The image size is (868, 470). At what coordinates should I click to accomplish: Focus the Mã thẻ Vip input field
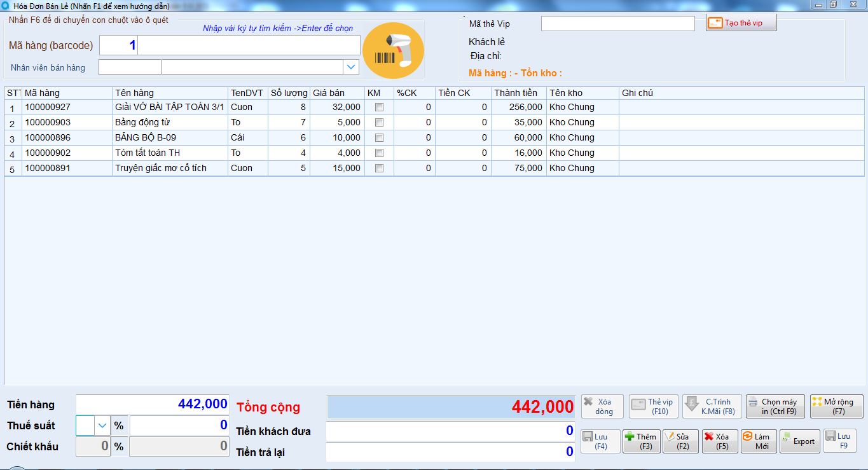[618, 24]
